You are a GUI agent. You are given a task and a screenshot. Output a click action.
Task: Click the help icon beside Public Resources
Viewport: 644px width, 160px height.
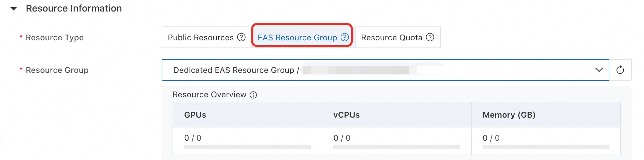coord(241,37)
